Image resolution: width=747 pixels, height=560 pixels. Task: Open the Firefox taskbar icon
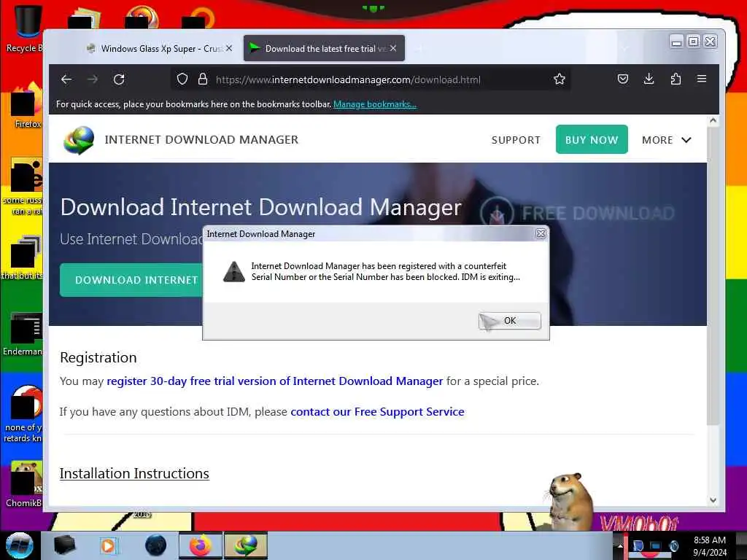click(x=201, y=545)
